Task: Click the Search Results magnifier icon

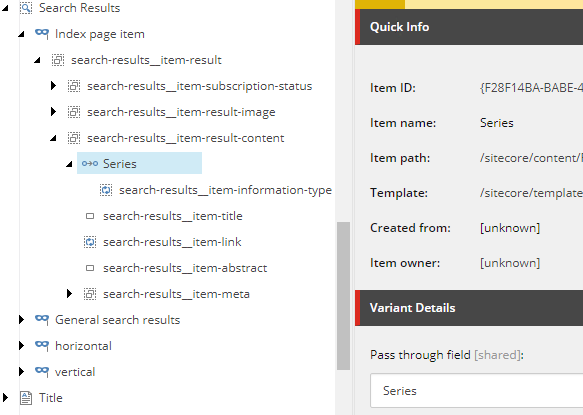Action: click(26, 7)
